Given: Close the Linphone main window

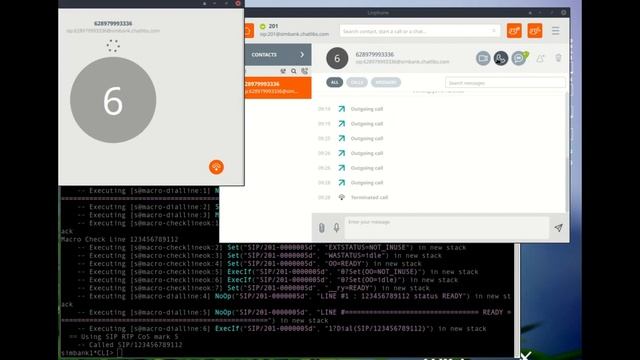Looking at the screenshot, I should (564, 13).
